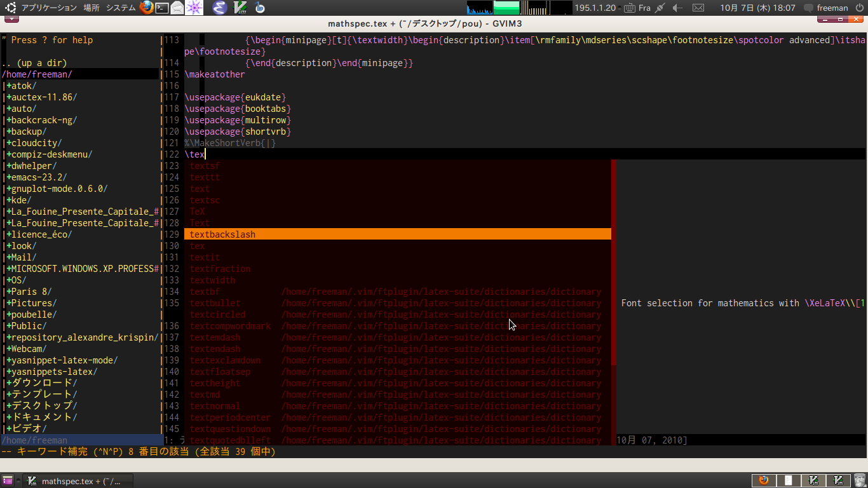Click the \makeatother line
The width and height of the screenshot is (868, 488).
tap(215, 74)
